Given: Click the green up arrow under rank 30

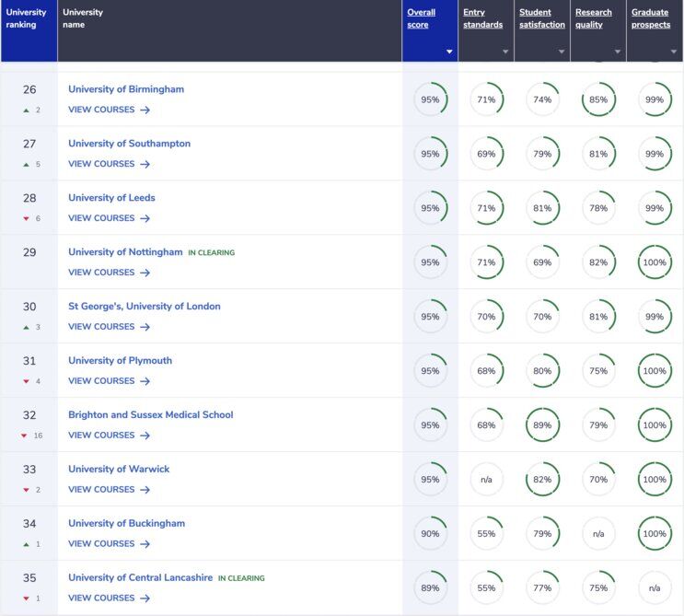Looking at the screenshot, I should tap(26, 327).
